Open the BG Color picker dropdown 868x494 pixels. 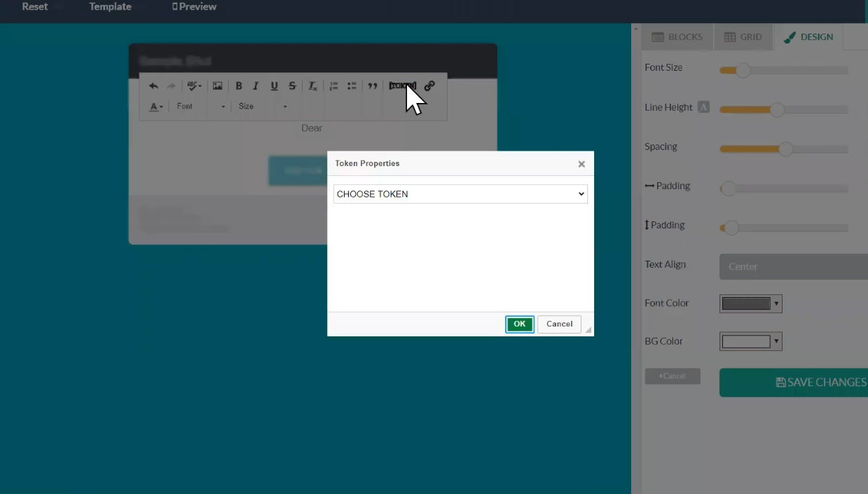(750, 342)
